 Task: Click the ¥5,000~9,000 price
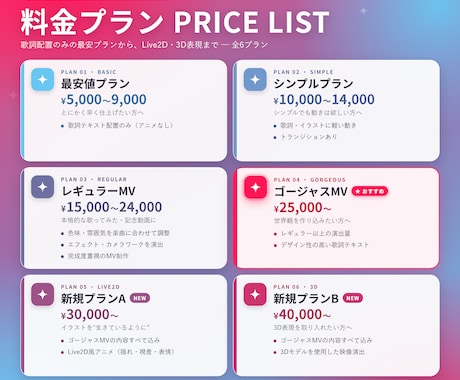104,99
